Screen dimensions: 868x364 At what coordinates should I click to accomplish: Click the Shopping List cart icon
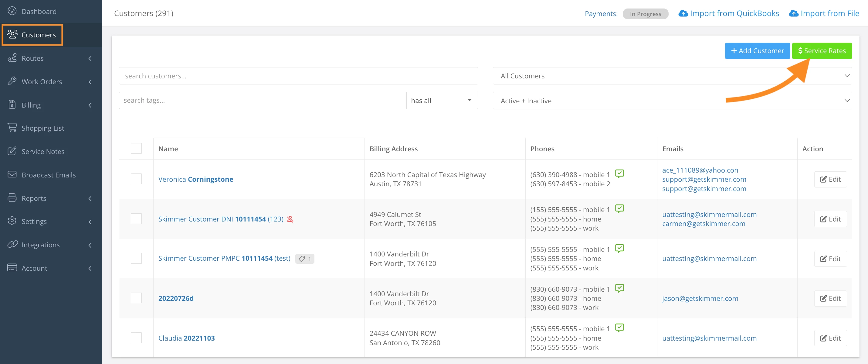coord(12,128)
